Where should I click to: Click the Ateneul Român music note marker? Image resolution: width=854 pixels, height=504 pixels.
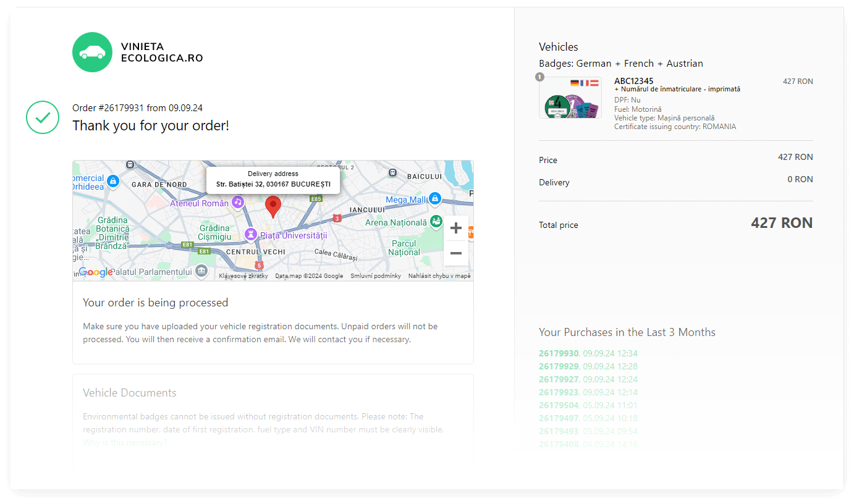(x=237, y=202)
